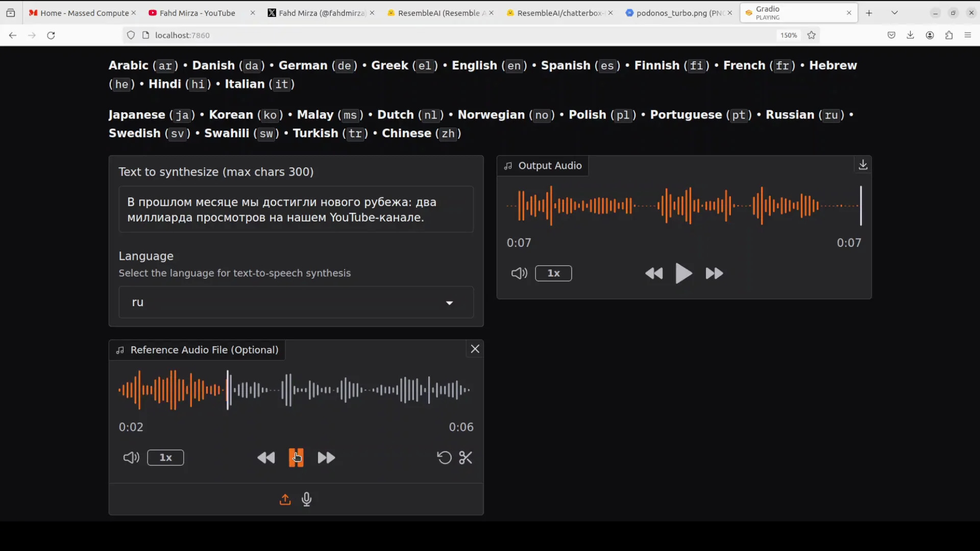Mute the reference audio volume icon
The width and height of the screenshot is (980, 551).
131,458
